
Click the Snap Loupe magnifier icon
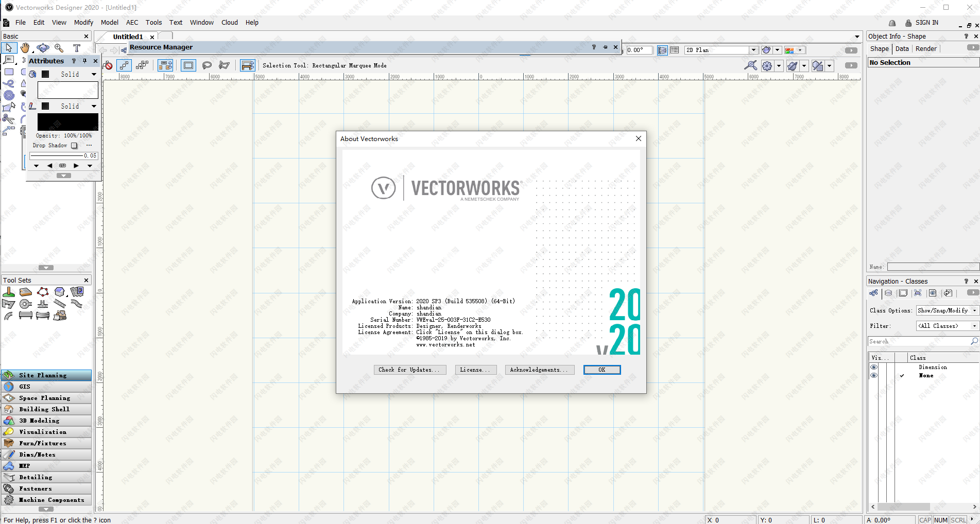751,65
